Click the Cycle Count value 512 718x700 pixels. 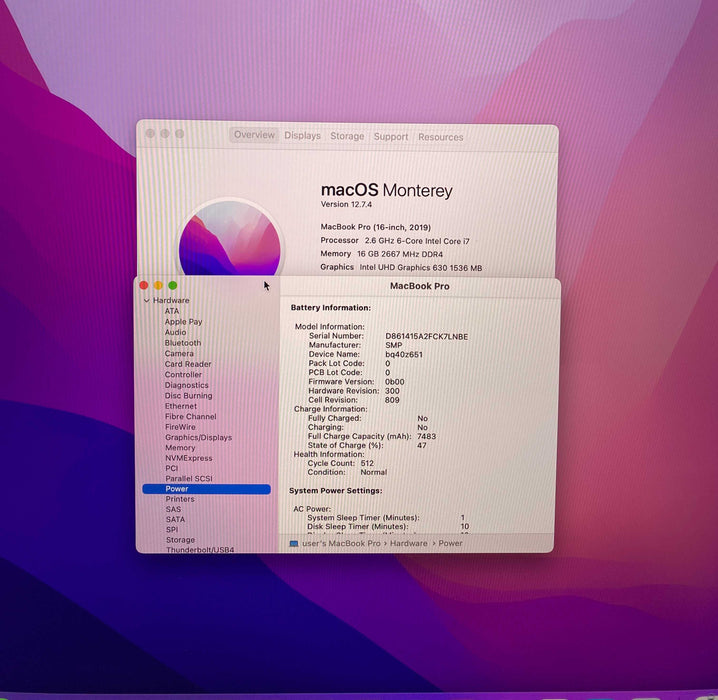tap(367, 463)
